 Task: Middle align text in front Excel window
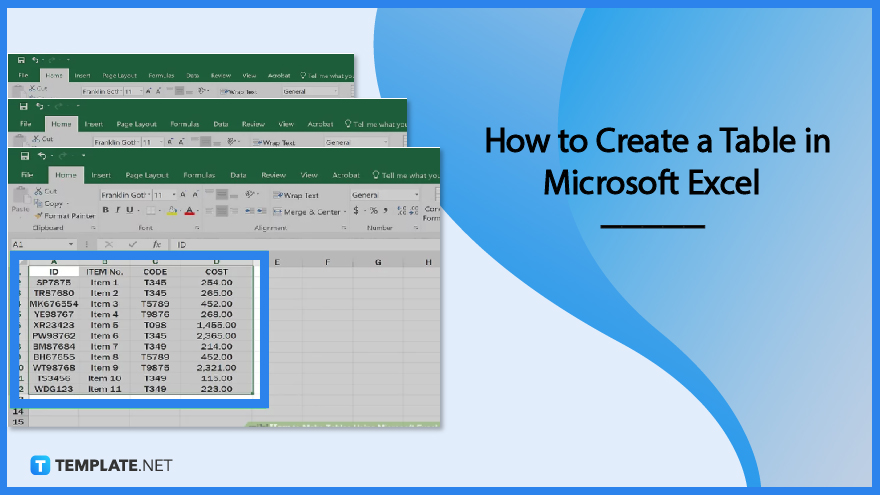222,194
